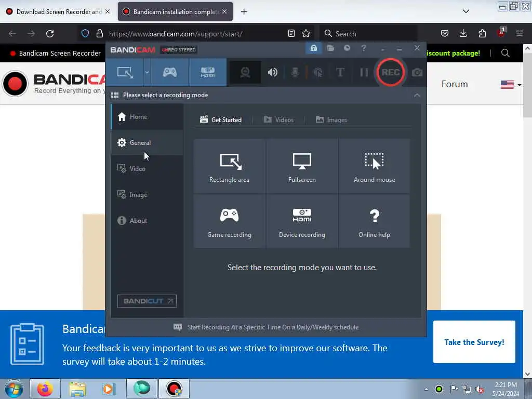Toggle reader view icon in address bar

coord(291,34)
